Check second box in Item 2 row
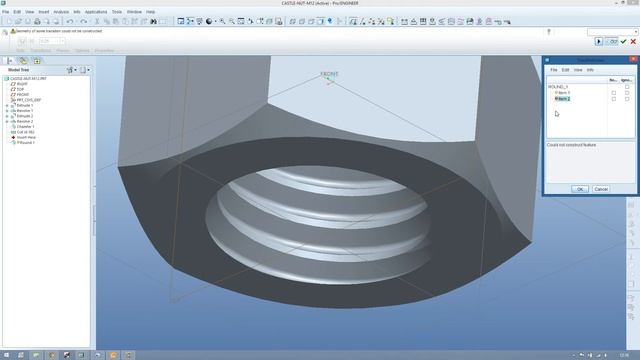The width and height of the screenshot is (640, 360). [x=627, y=99]
